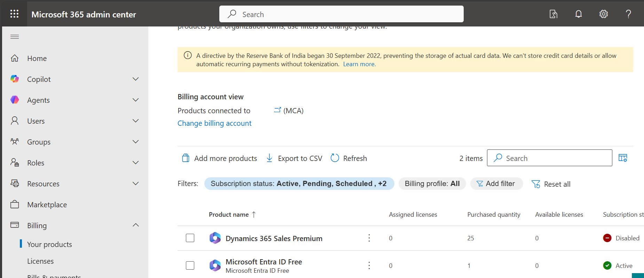Collapse the Billing navigation section
Image resolution: width=644 pixels, height=278 pixels.
point(136,225)
